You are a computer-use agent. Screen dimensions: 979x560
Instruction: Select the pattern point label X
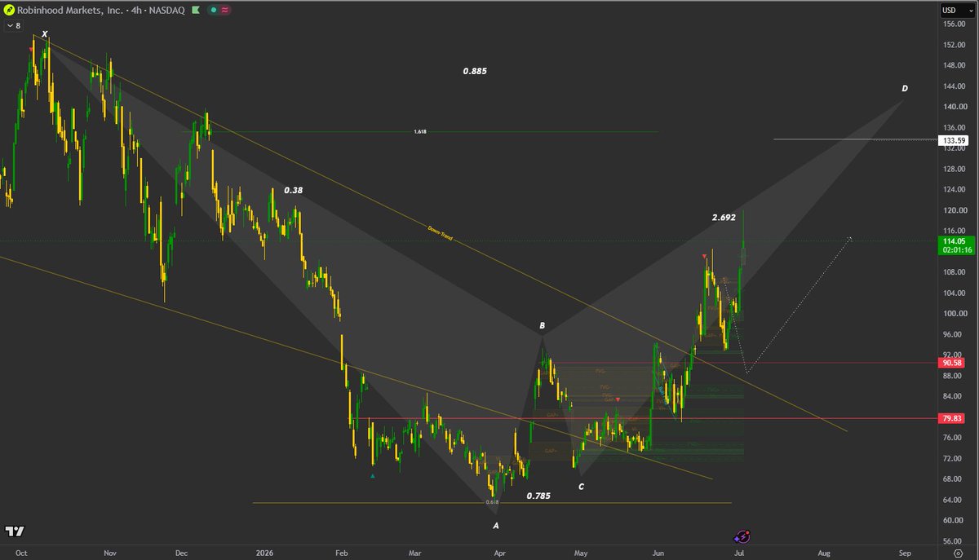45,34
